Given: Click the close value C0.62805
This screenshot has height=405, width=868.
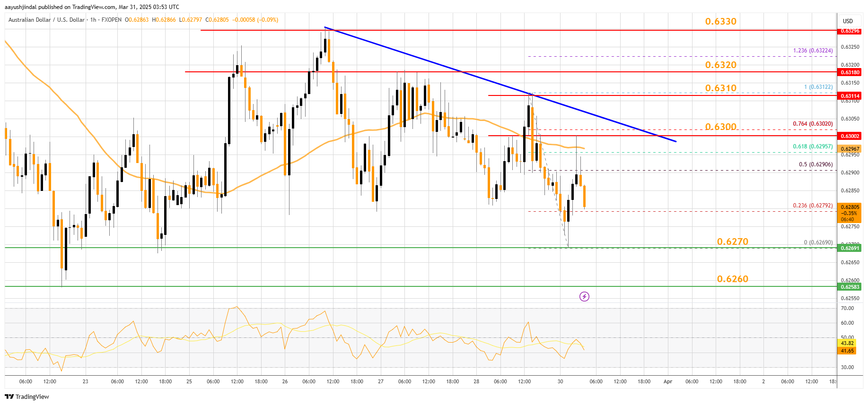Looking at the screenshot, I should [217, 20].
